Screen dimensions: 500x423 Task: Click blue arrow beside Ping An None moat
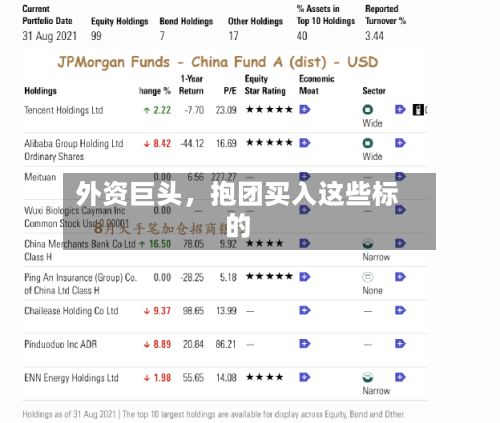(x=400, y=277)
